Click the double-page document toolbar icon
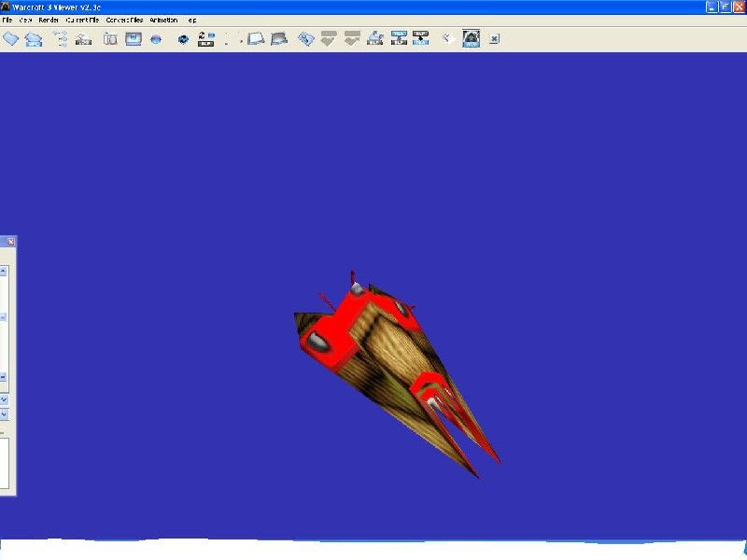The height and width of the screenshot is (560, 747). click(x=110, y=38)
